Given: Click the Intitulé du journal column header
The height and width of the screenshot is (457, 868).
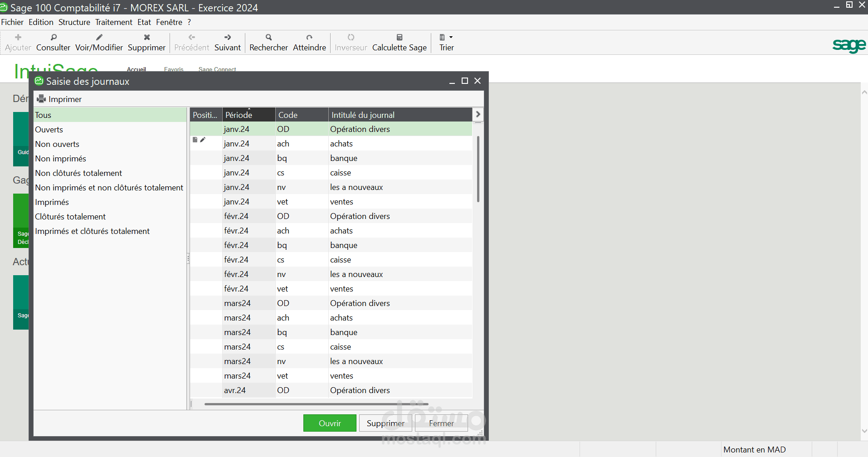Looking at the screenshot, I should (400, 115).
